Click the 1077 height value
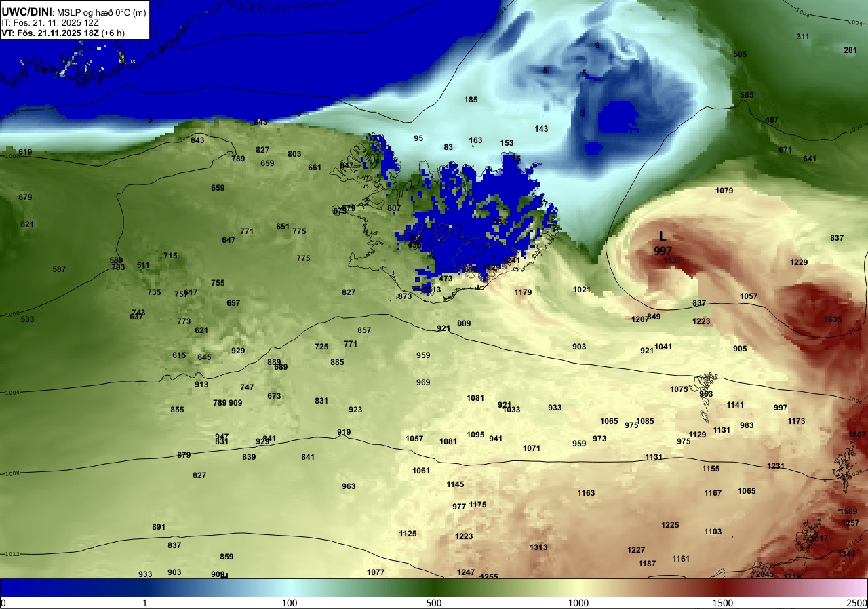 pos(376,572)
